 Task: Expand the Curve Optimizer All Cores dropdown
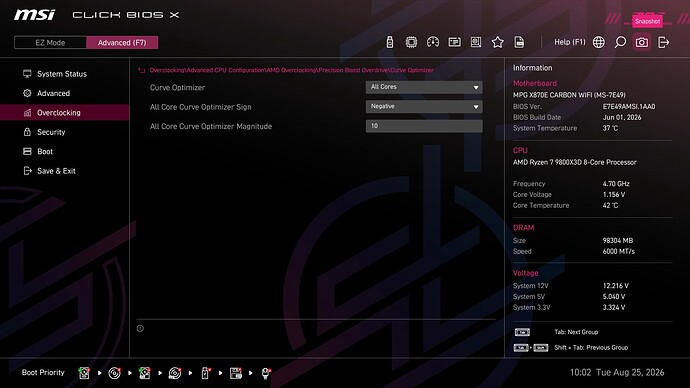(424, 87)
